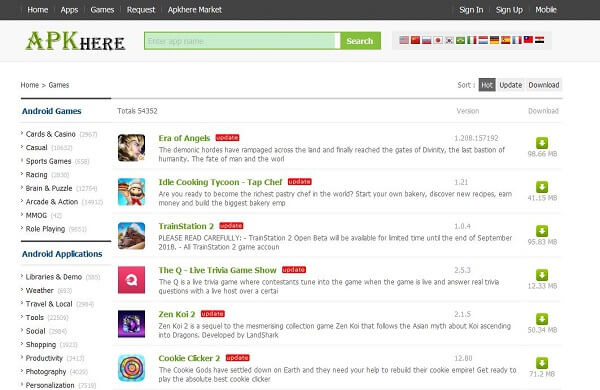Click the green Search button
Screen dimensions: 600x390
click(360, 41)
